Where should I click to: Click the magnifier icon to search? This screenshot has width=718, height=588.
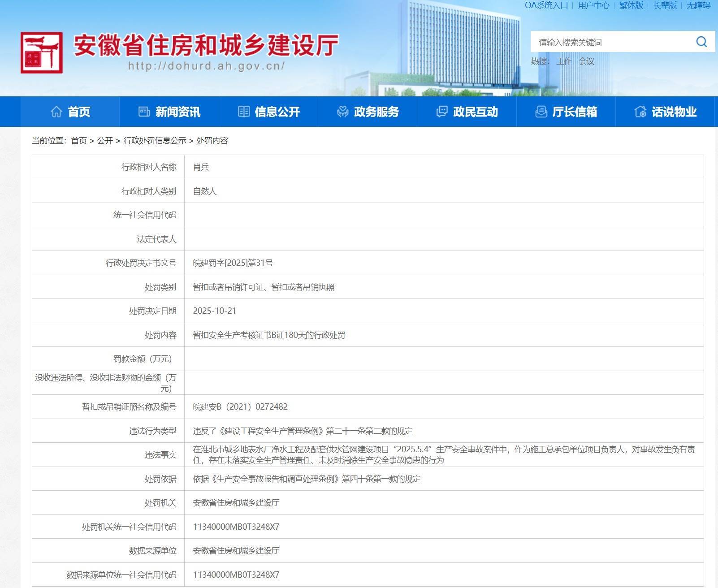coord(701,42)
